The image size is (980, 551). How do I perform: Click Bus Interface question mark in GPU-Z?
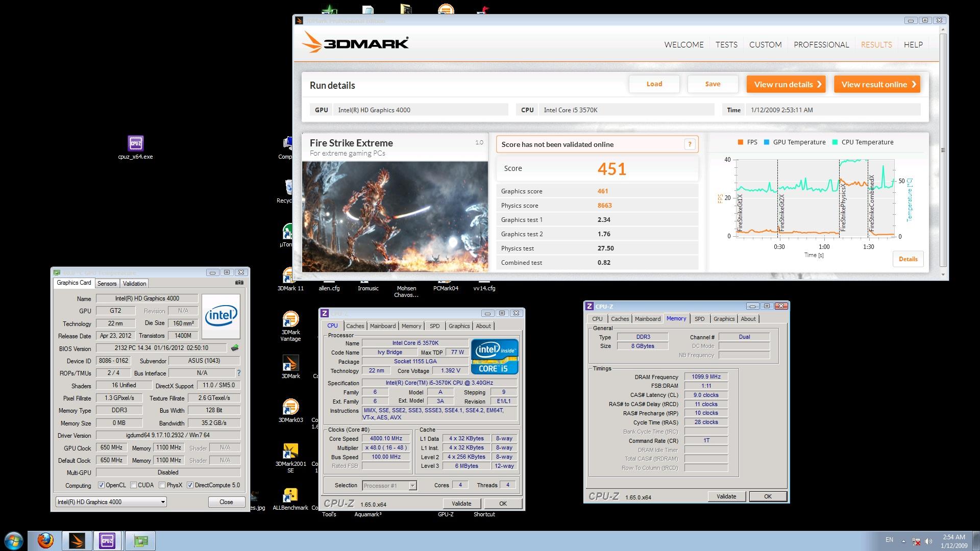coord(238,373)
